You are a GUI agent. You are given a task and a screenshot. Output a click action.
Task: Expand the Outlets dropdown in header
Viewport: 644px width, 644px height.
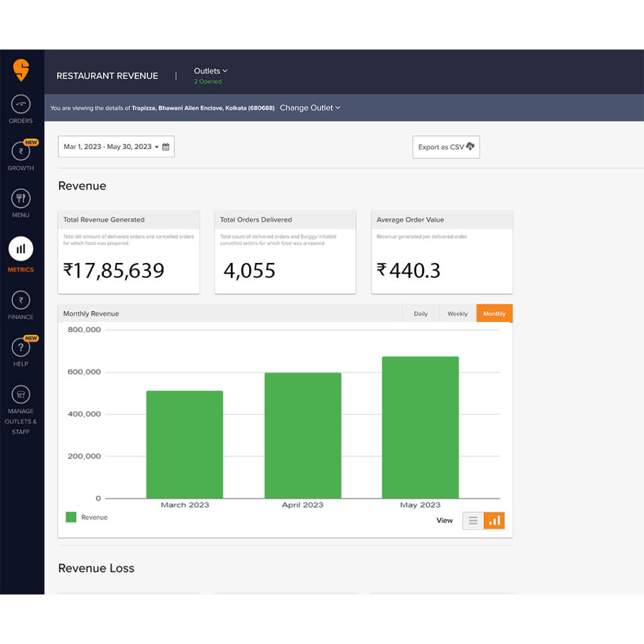[x=211, y=71]
